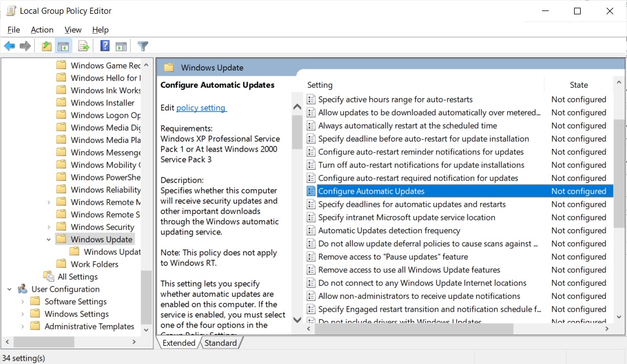Expand the Windows Settings node
The height and width of the screenshot is (364, 627).
point(23,314)
